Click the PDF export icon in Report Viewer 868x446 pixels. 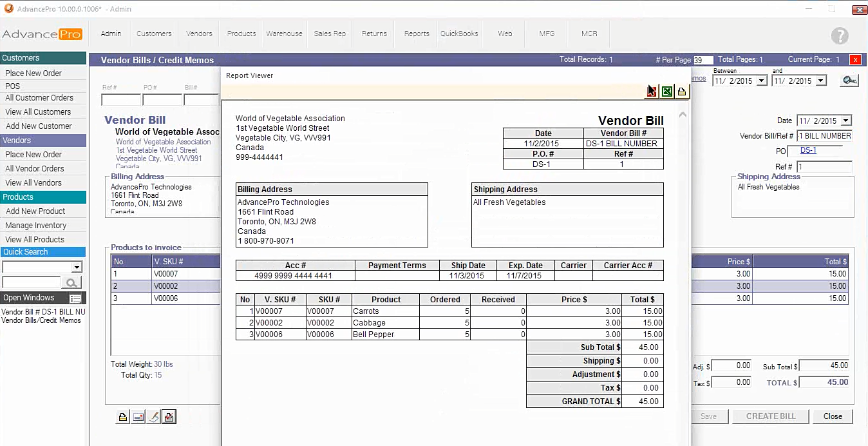tap(652, 92)
